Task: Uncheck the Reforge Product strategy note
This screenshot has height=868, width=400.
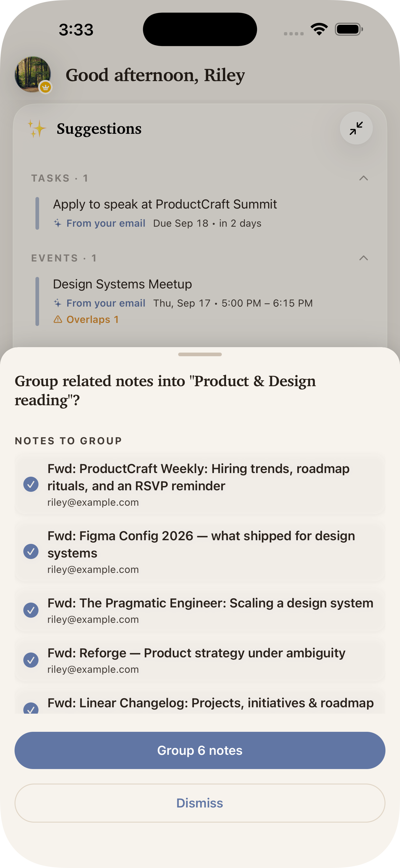Action: point(31,660)
